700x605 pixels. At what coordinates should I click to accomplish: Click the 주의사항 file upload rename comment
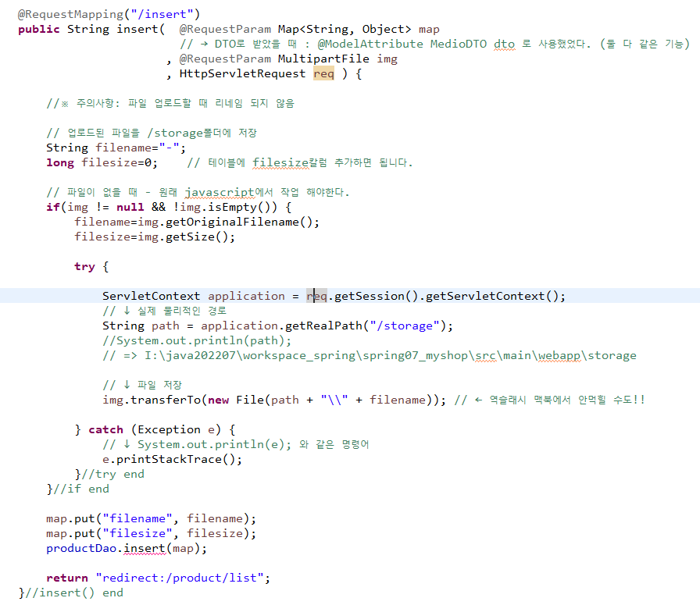(x=170, y=104)
